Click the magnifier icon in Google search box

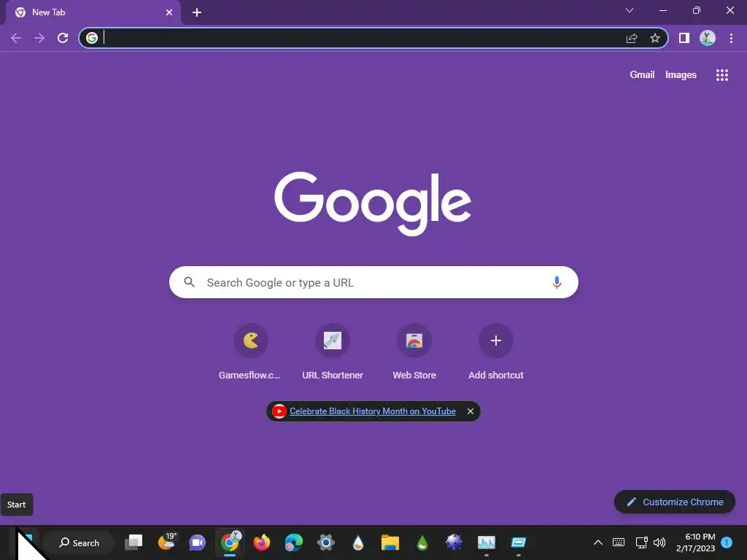tap(189, 282)
